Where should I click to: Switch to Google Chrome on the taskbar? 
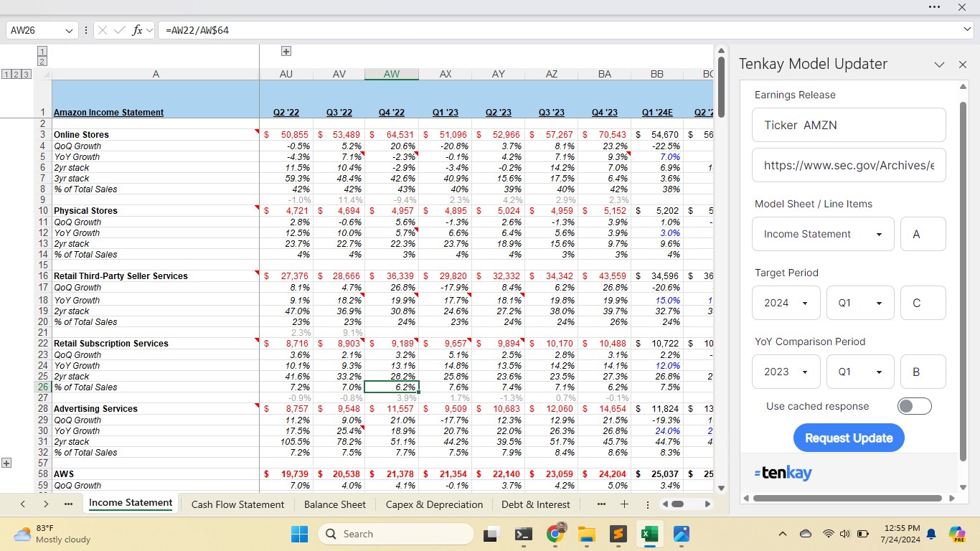555,533
